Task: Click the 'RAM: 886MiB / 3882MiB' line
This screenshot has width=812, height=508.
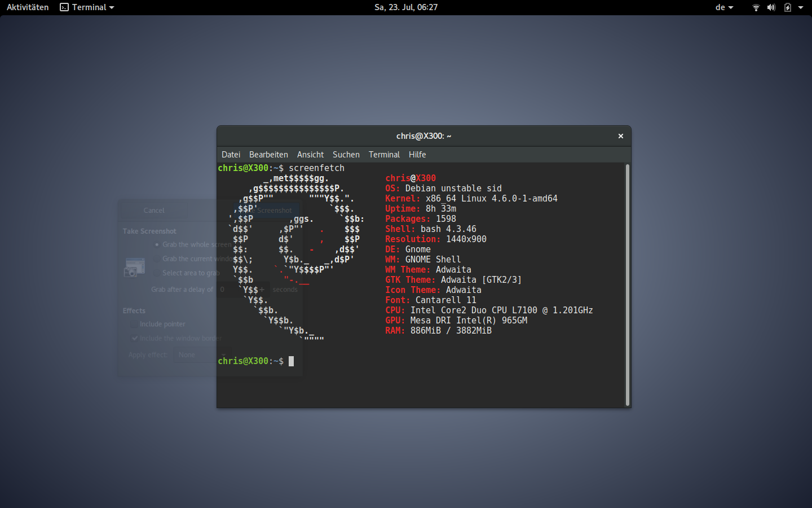Action: coord(438,331)
